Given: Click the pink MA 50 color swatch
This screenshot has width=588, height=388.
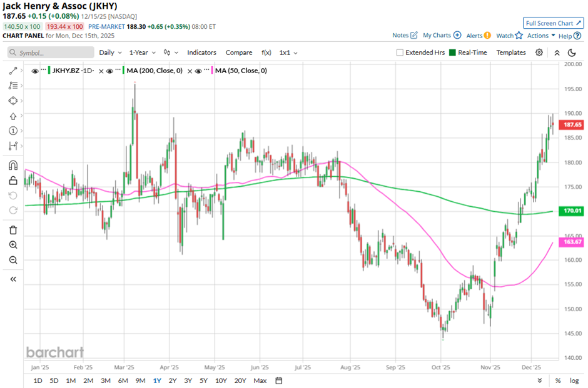Looking at the screenshot, I should [212, 71].
